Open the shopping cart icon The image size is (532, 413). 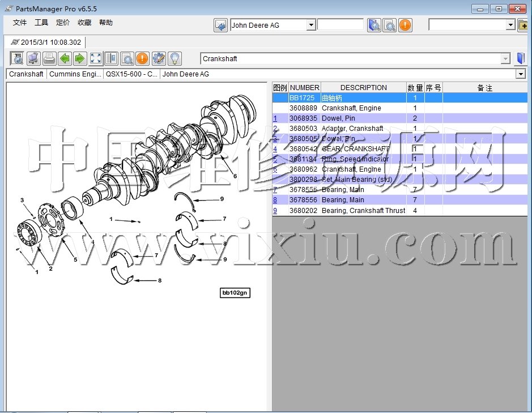(33, 58)
